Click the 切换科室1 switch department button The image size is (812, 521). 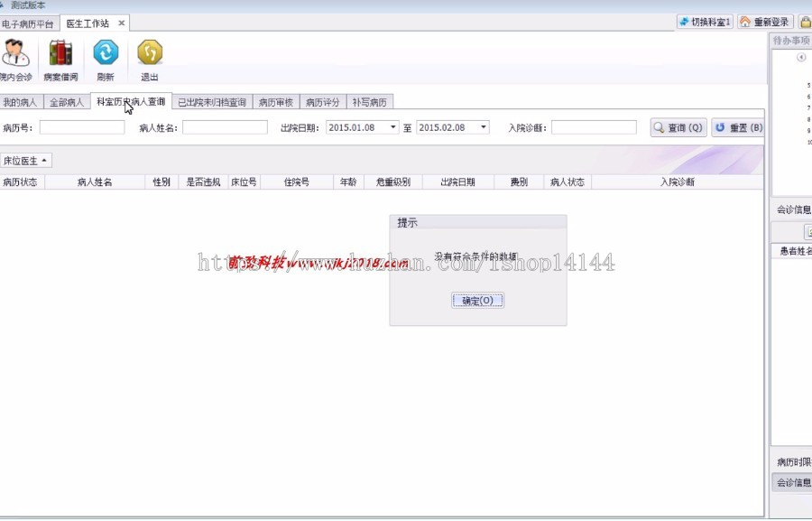coord(706,22)
